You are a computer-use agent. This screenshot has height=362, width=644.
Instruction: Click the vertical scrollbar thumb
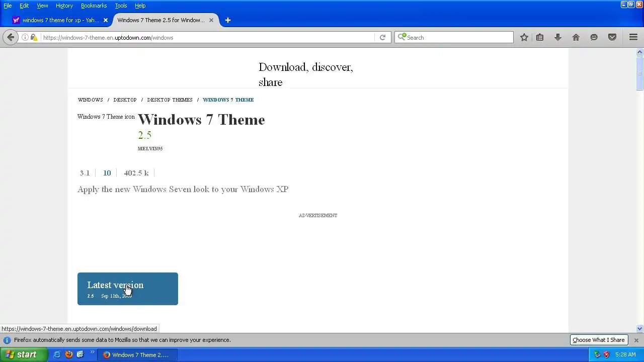click(x=640, y=73)
